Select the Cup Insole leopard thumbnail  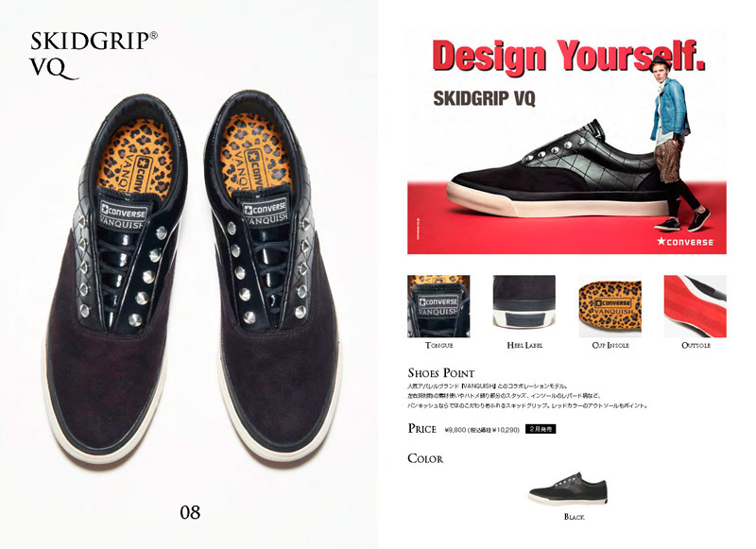pos(610,306)
